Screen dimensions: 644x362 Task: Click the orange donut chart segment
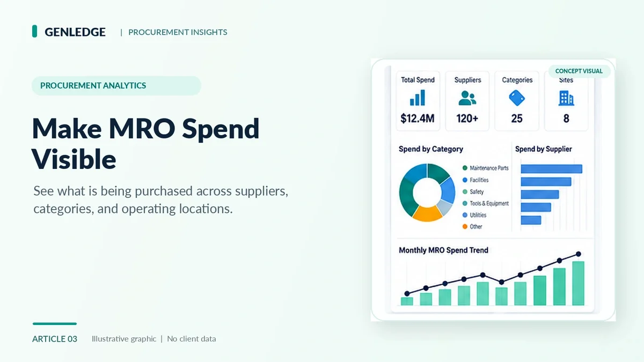(x=428, y=215)
